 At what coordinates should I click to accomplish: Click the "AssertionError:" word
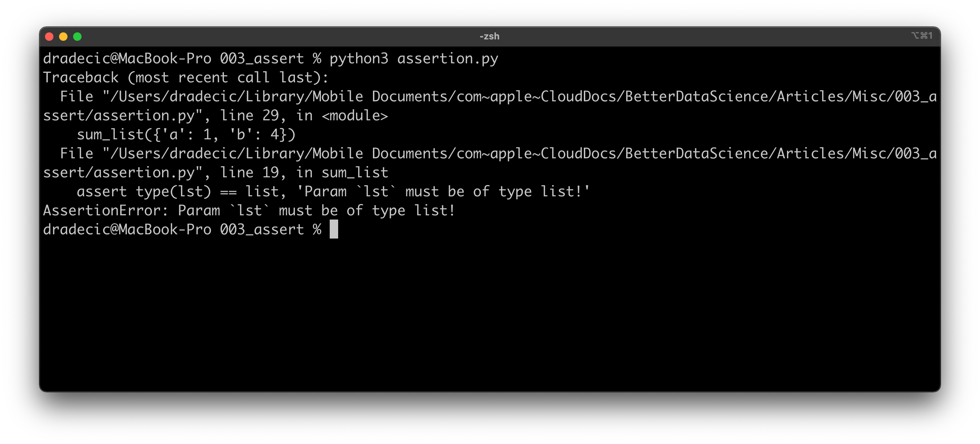[x=105, y=211]
